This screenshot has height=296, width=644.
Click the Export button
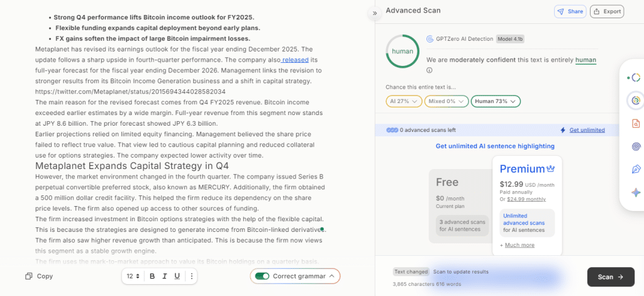pos(606,11)
